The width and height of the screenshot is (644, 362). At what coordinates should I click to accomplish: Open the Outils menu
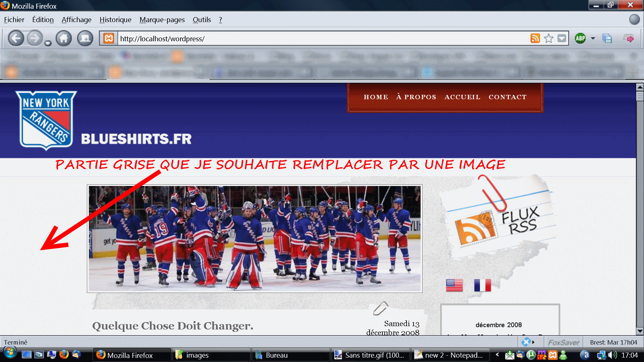[202, 20]
